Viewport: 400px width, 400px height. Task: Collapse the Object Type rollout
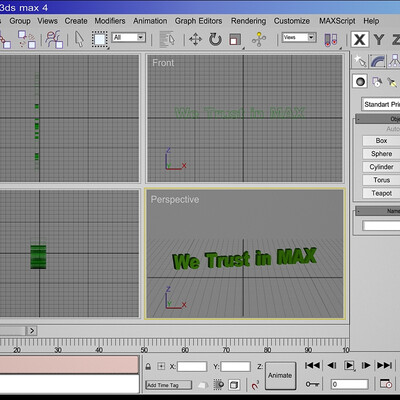378,119
